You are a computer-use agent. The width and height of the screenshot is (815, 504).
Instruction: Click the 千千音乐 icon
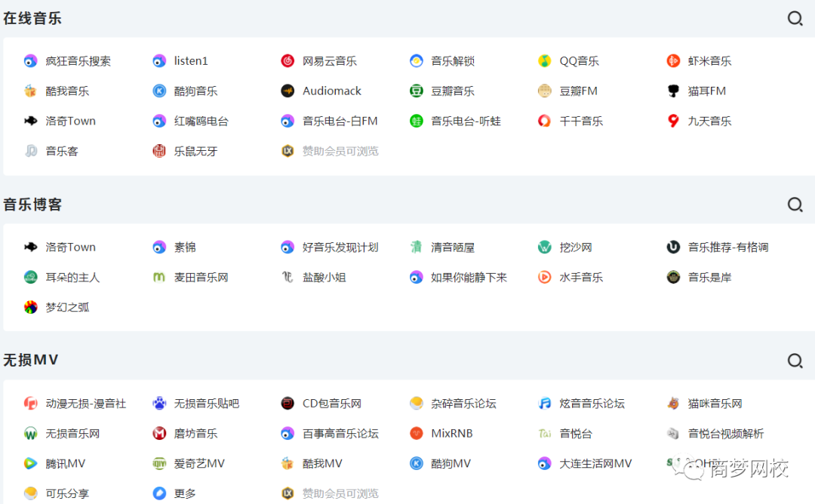(544, 121)
